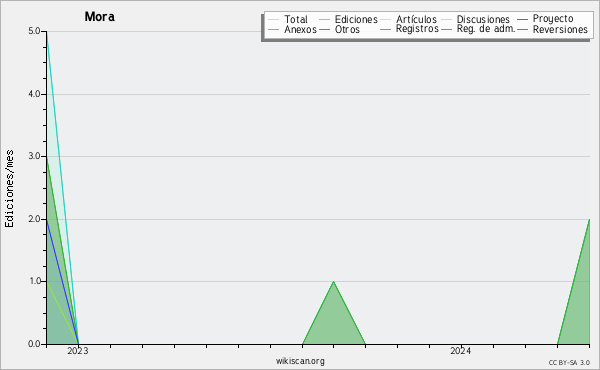Screen dimensions: 600x370
Task: Click the 5.0 y-axis value
Action: (34, 31)
